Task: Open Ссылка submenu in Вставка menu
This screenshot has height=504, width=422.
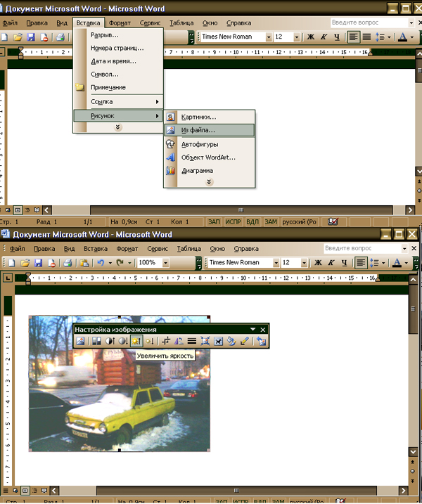Action: click(x=117, y=101)
